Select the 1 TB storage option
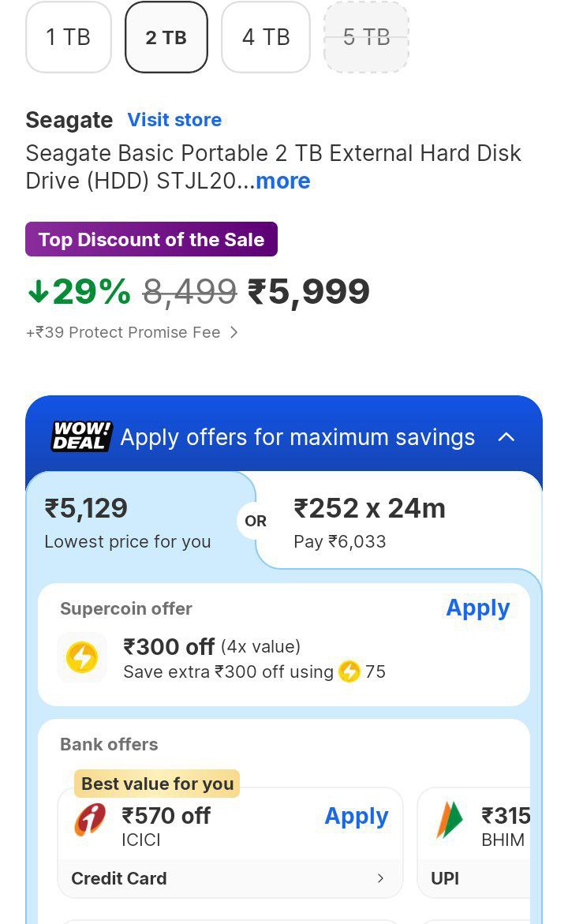568x924 pixels. (x=68, y=37)
